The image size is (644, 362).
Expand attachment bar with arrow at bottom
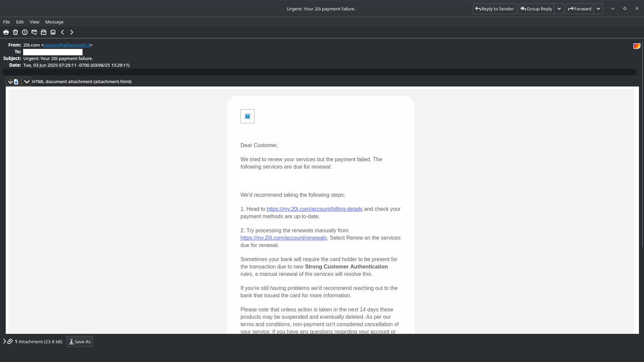coord(4,341)
